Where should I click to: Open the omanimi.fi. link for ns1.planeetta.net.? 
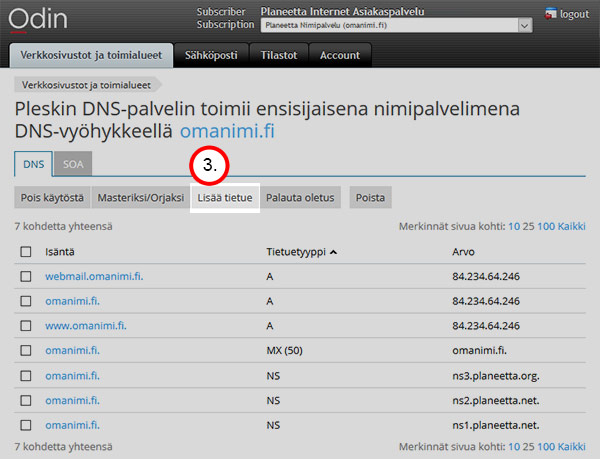click(72, 425)
